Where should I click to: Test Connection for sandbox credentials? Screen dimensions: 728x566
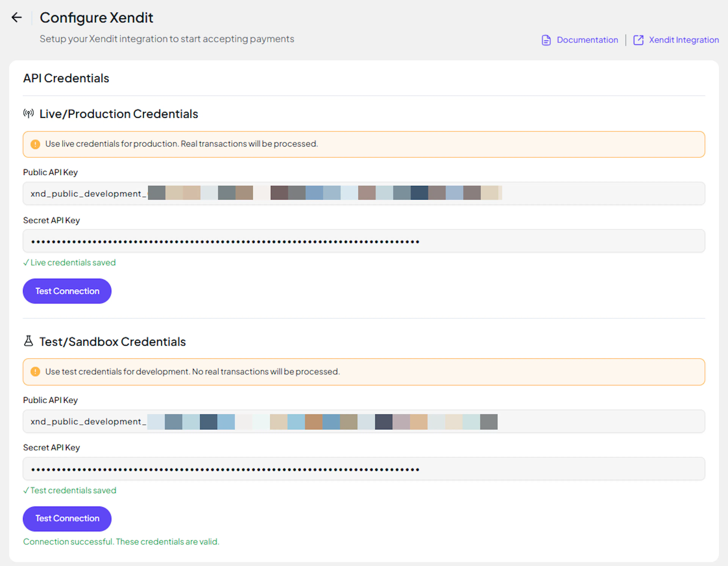[67, 519]
